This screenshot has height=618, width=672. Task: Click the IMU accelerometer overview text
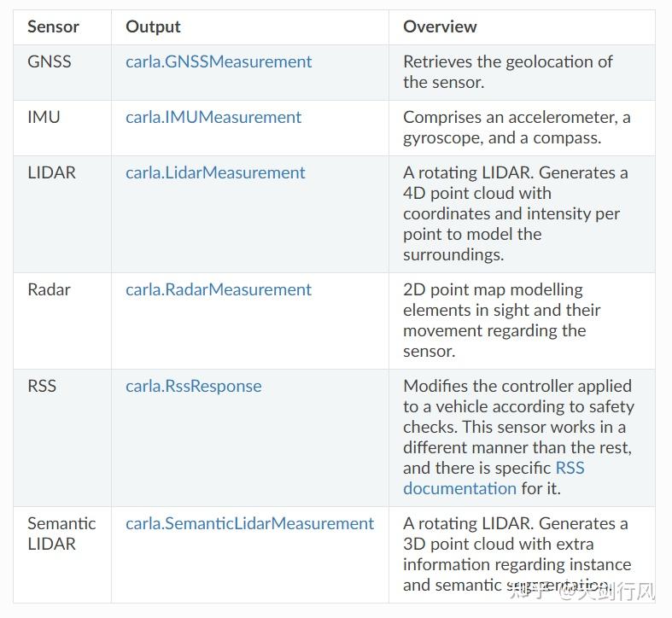(x=516, y=128)
